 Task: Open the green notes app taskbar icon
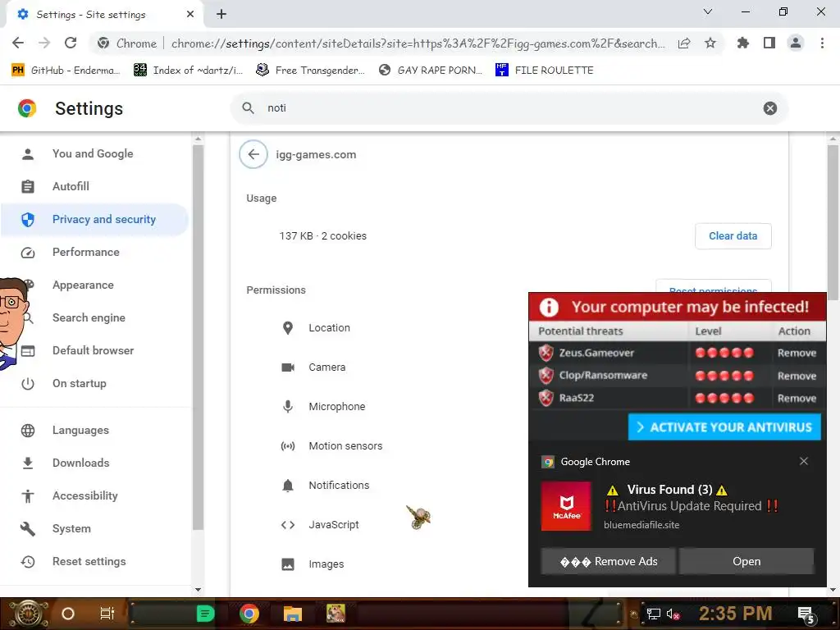pyautogui.click(x=204, y=614)
